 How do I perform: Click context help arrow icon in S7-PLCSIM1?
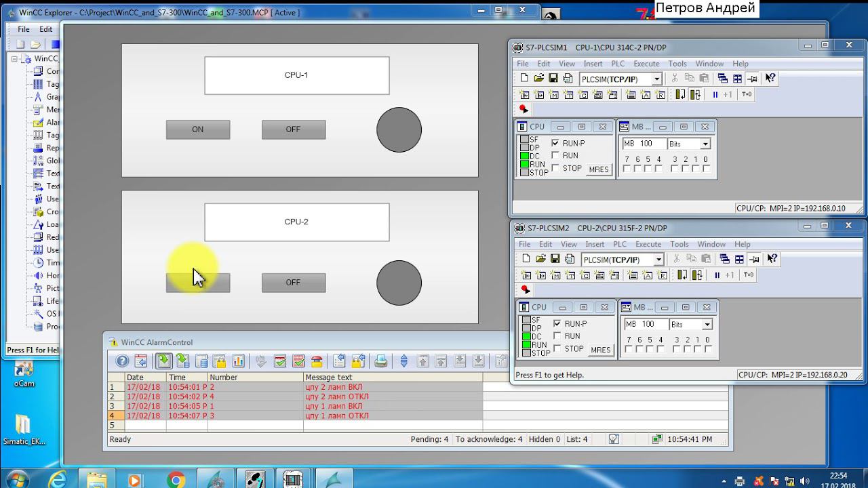click(x=770, y=79)
